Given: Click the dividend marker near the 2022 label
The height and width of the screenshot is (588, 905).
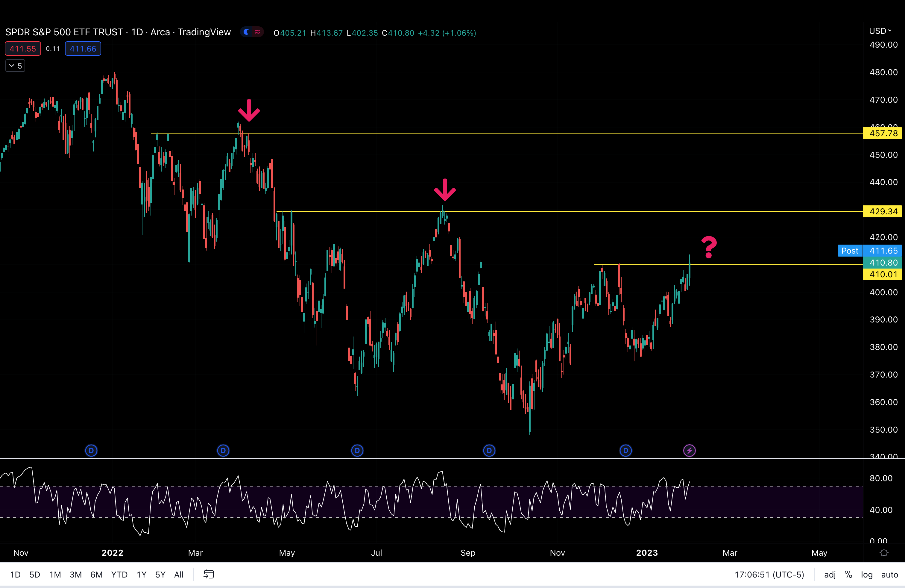Looking at the screenshot, I should tap(91, 451).
